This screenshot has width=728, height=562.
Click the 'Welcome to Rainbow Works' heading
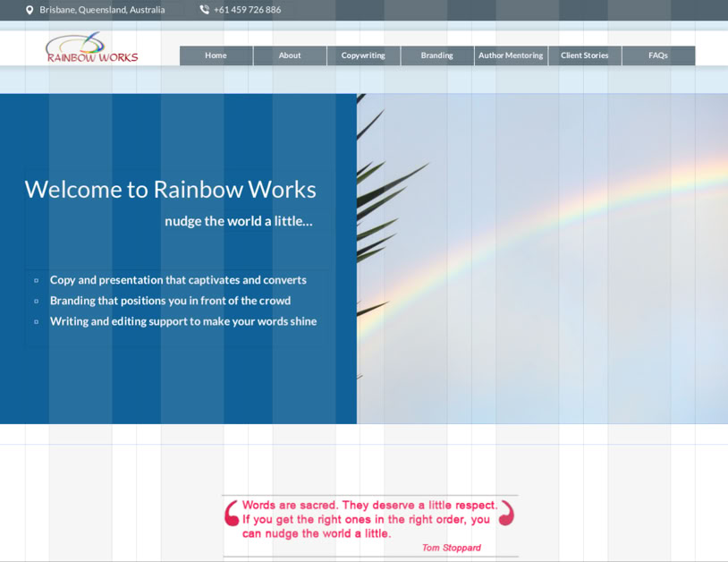pos(170,190)
